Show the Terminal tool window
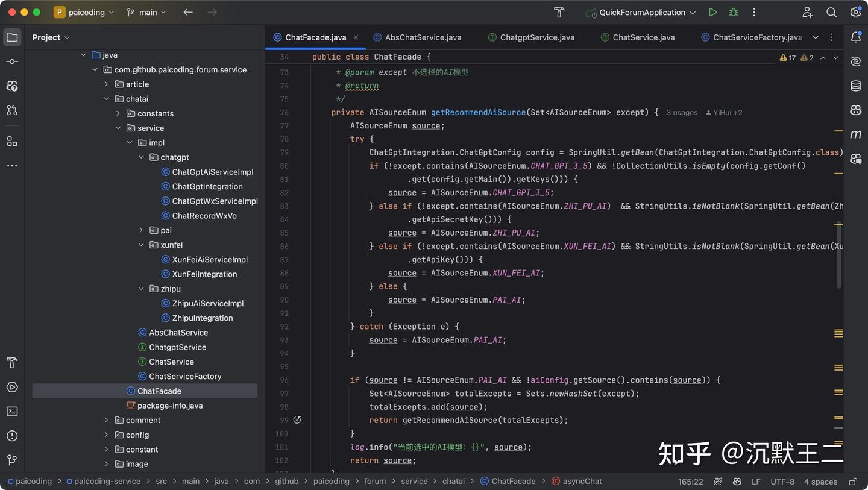 12,412
